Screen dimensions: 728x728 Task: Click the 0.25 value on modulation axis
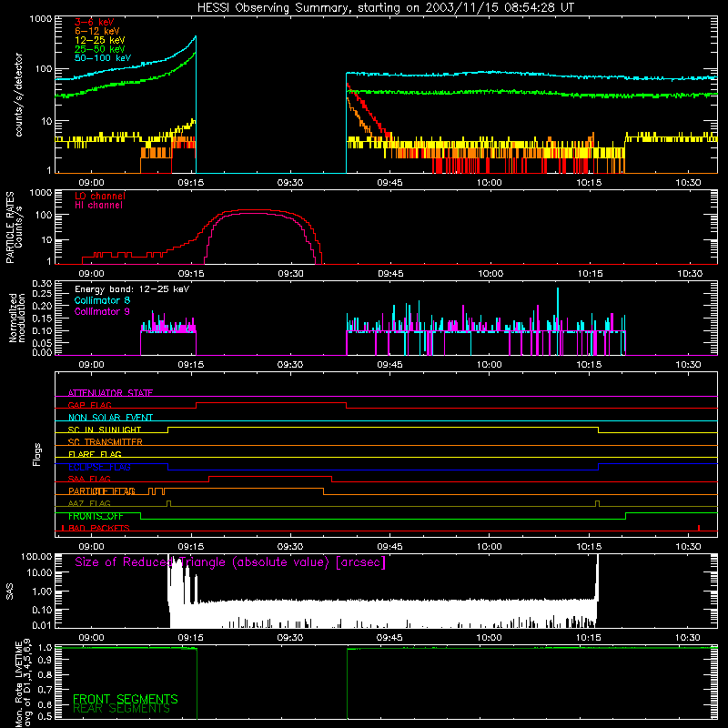point(42,294)
